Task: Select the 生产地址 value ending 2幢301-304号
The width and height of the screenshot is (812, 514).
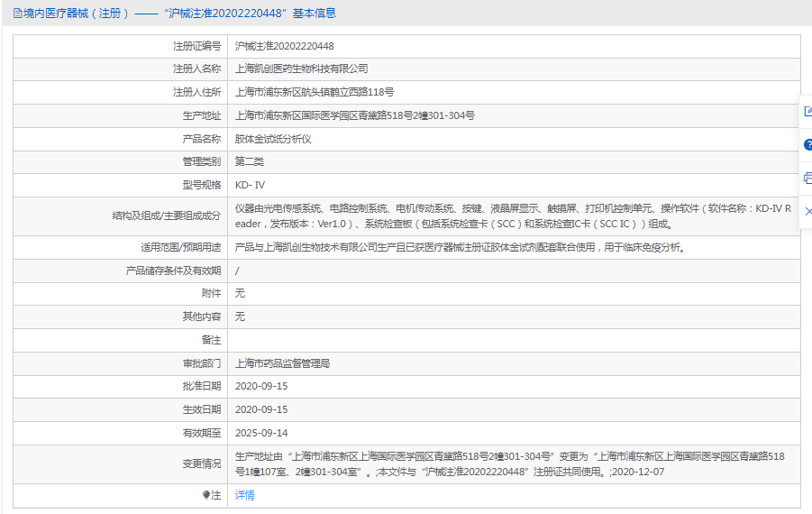Action: [x=355, y=115]
